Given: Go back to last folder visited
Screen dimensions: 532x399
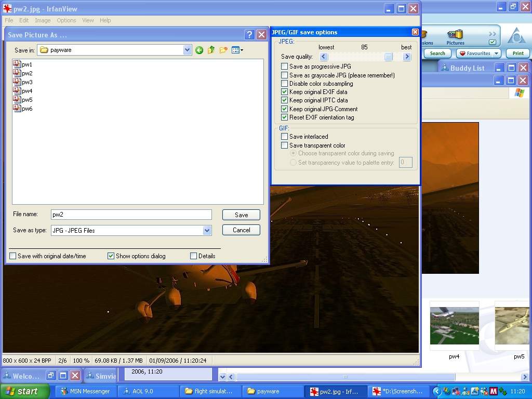Looking at the screenshot, I should 199,50.
